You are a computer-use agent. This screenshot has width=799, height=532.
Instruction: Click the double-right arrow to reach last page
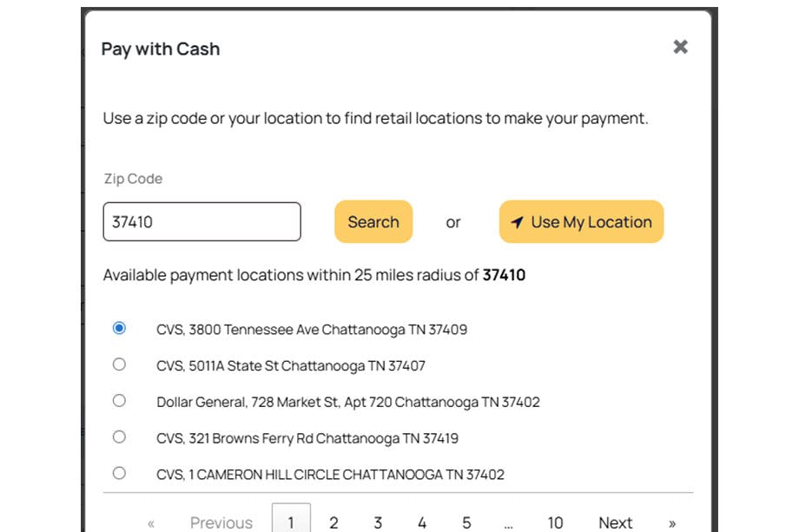click(672, 522)
